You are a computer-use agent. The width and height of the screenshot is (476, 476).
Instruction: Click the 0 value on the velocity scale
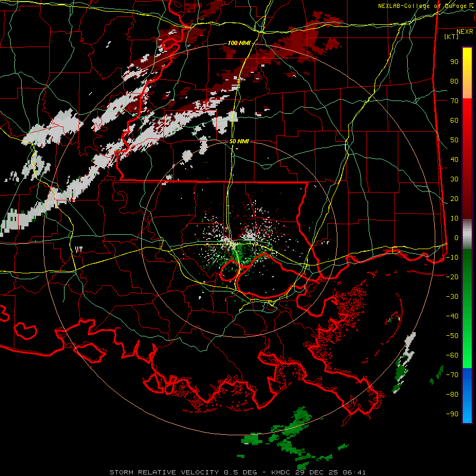[x=456, y=238]
